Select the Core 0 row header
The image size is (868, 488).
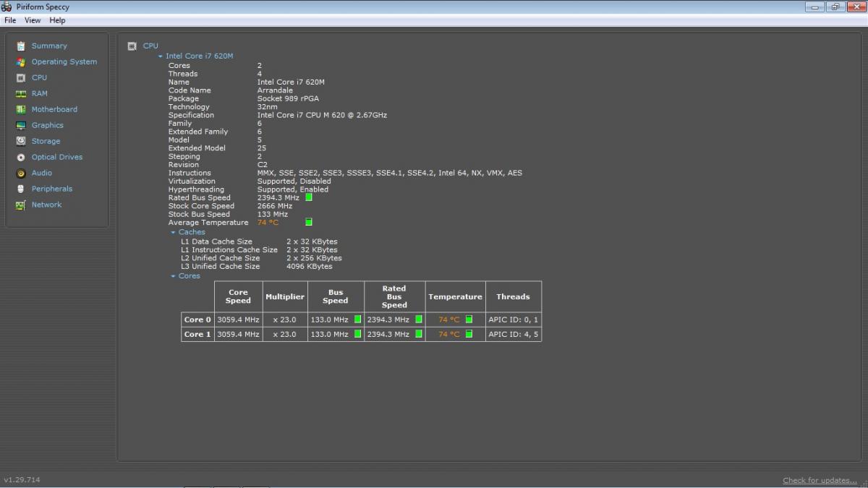click(197, 320)
